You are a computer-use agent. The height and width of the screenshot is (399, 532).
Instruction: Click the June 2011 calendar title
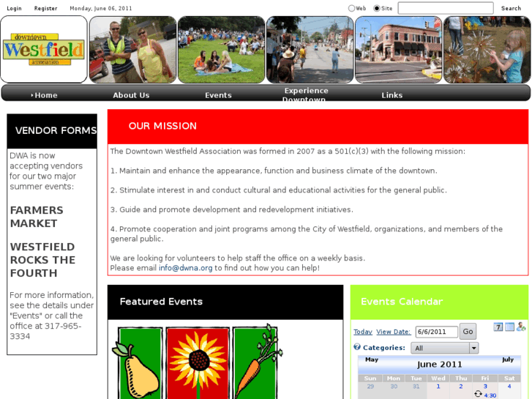[439, 365]
